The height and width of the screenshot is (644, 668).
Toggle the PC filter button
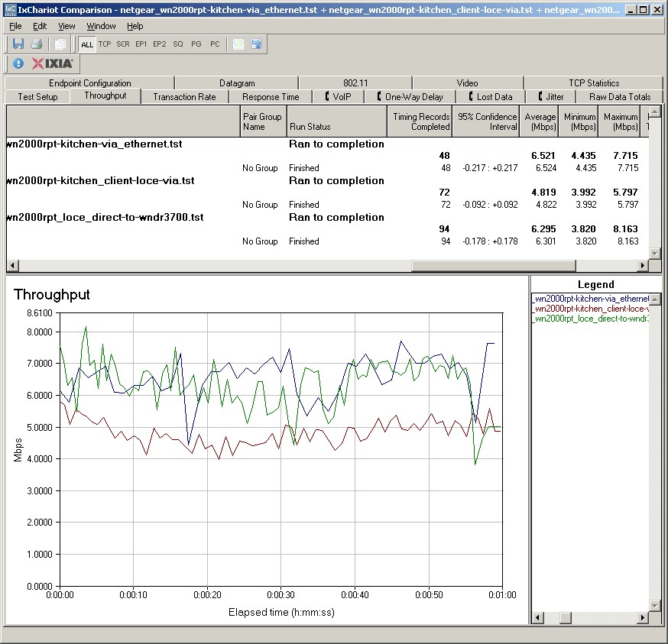215,44
